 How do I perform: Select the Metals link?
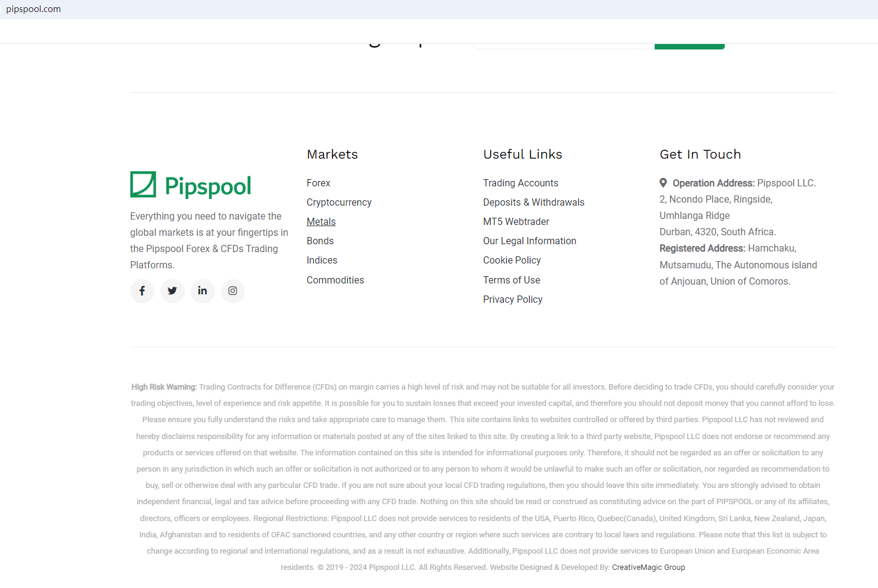coord(321,221)
